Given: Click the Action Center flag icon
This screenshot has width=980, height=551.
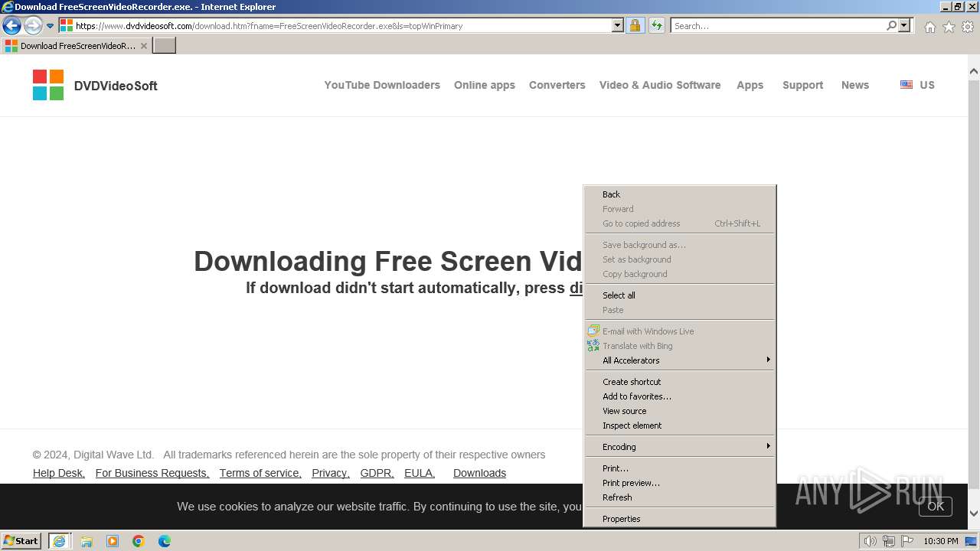Looking at the screenshot, I should pyautogui.click(x=907, y=541).
